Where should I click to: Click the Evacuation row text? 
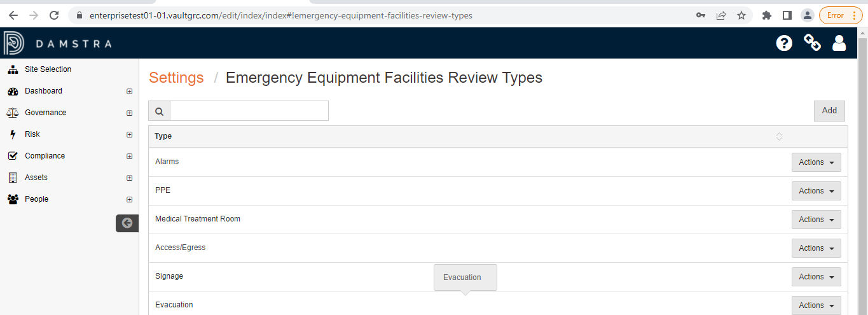pyautogui.click(x=174, y=305)
